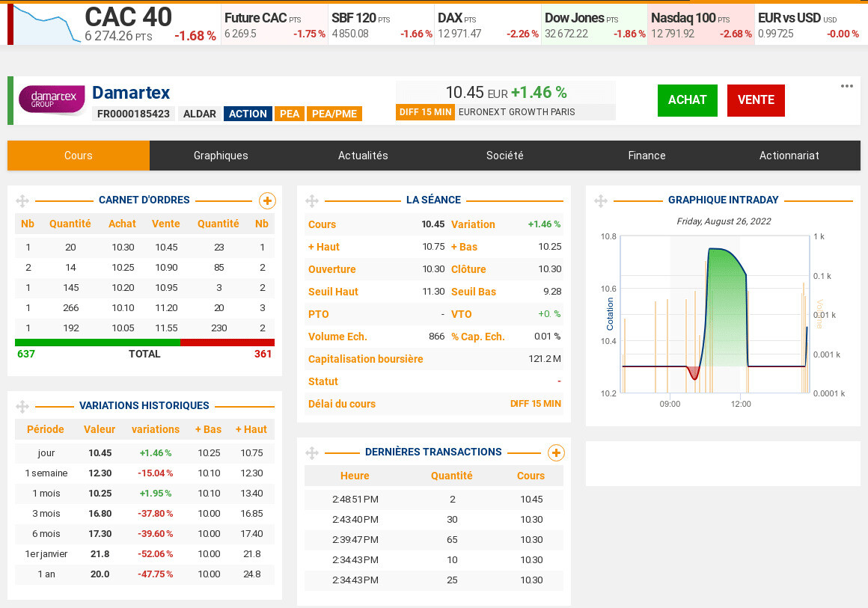Open the Future CAC index tile

point(275,25)
